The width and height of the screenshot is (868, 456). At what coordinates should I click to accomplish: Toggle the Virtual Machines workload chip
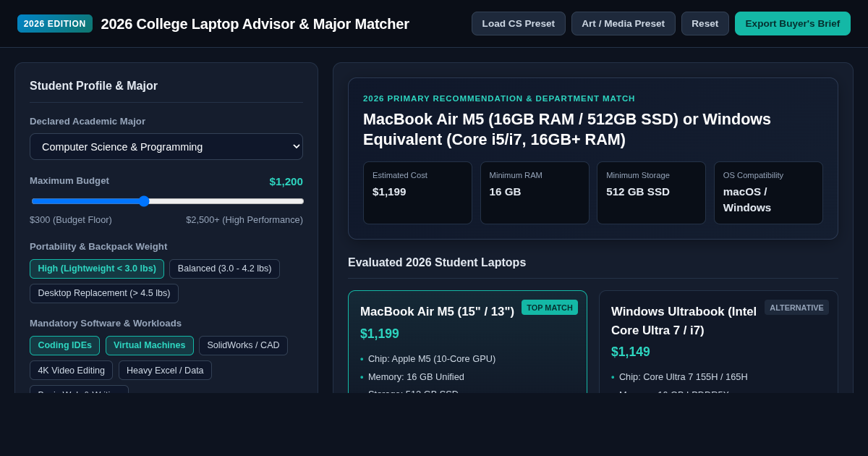point(150,345)
